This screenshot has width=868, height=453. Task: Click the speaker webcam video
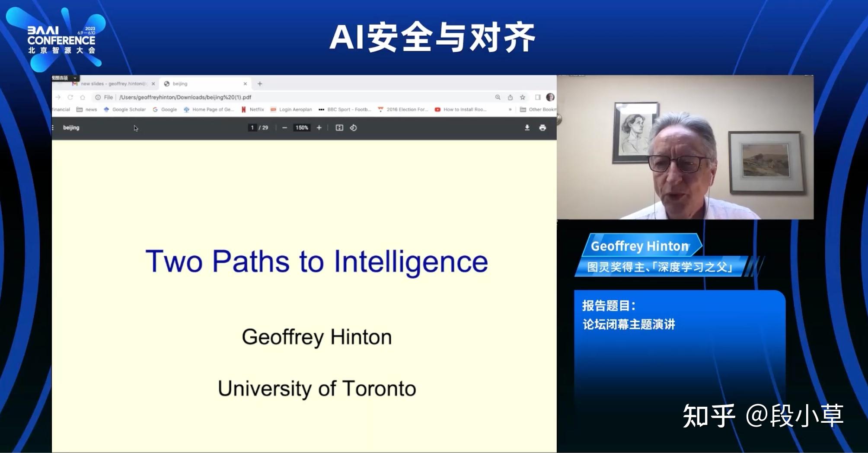click(685, 147)
